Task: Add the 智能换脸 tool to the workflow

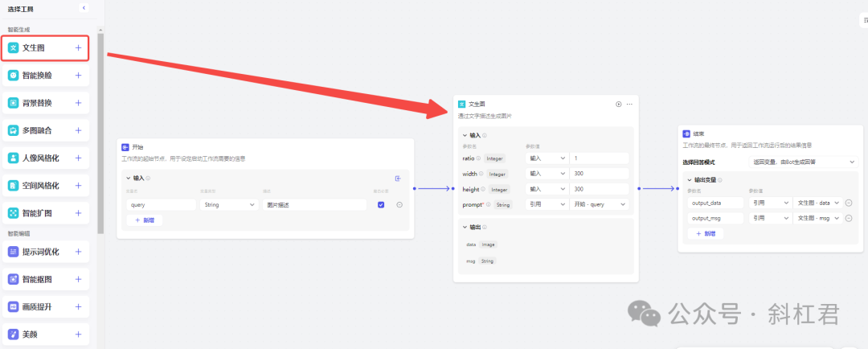Action: pos(78,76)
